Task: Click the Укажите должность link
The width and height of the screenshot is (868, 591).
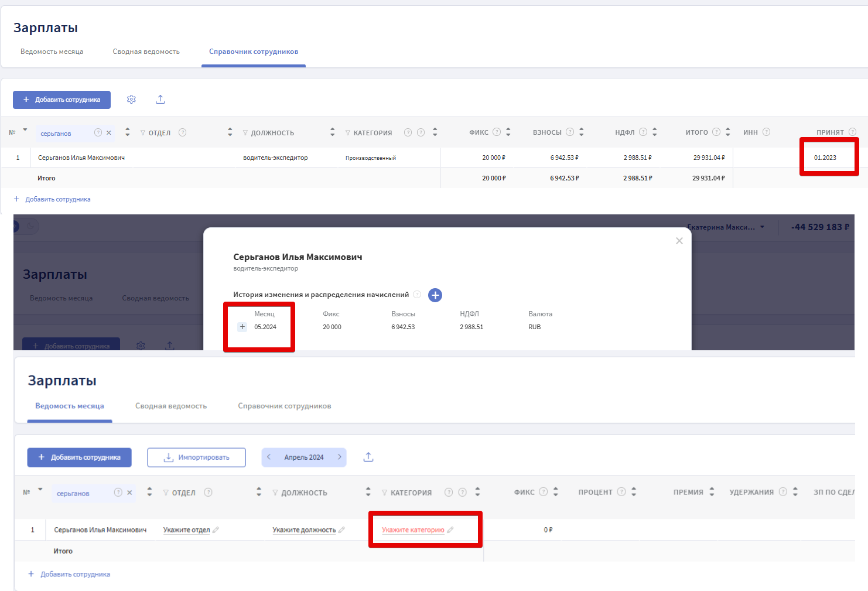Action: pyautogui.click(x=304, y=530)
